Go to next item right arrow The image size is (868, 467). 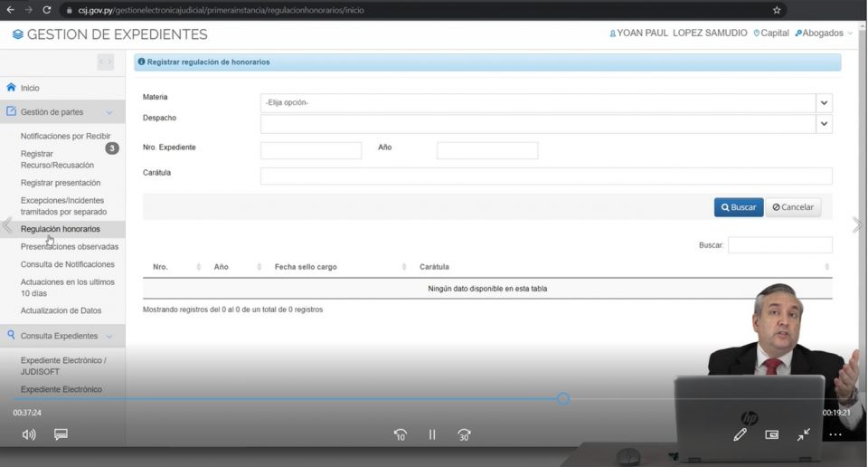pyautogui.click(x=857, y=225)
